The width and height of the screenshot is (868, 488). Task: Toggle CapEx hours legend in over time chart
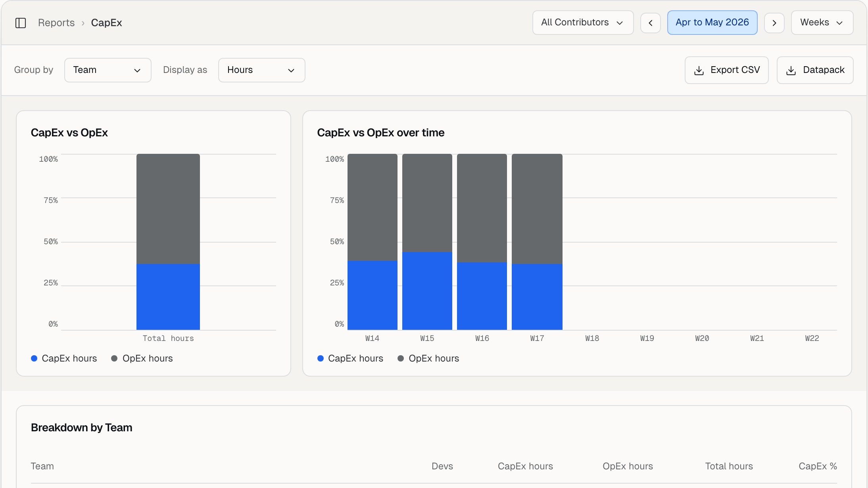click(x=350, y=358)
